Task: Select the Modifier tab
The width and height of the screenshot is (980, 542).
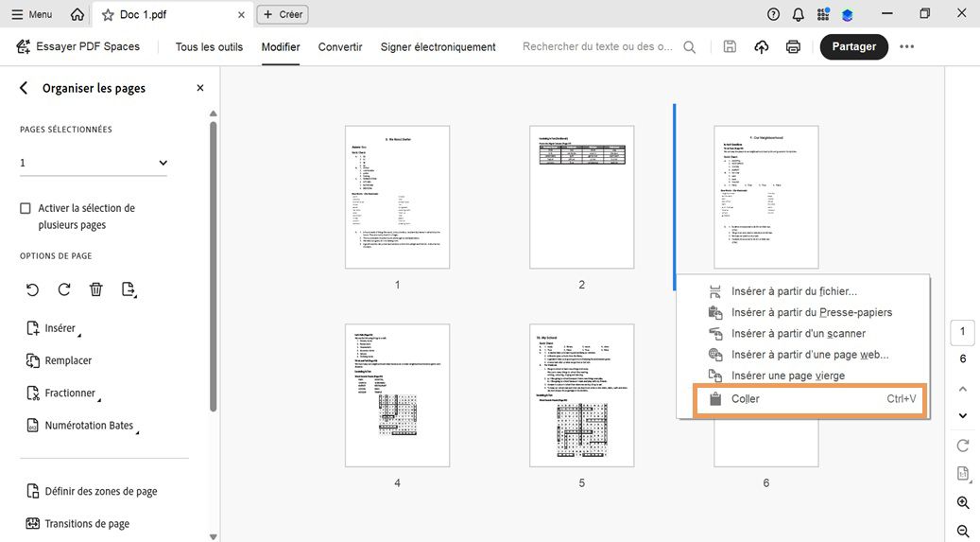Action: [x=281, y=47]
